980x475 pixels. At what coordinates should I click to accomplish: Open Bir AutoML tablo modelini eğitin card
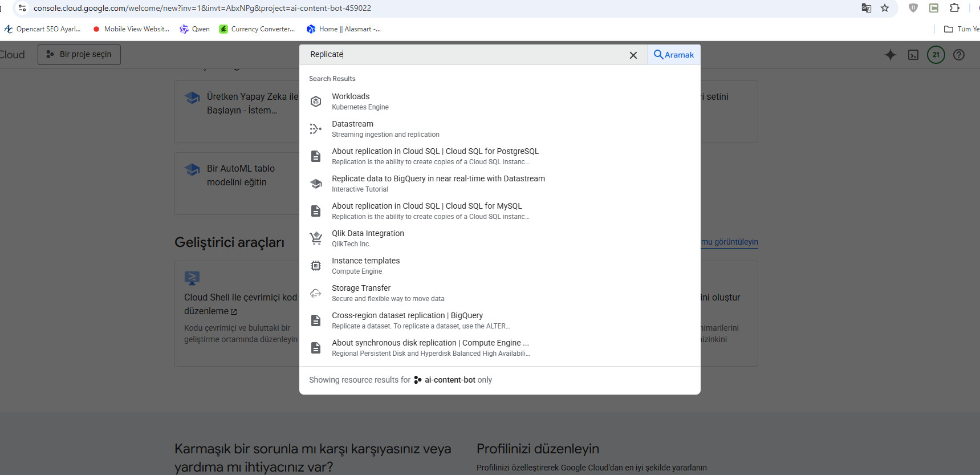pos(237,184)
